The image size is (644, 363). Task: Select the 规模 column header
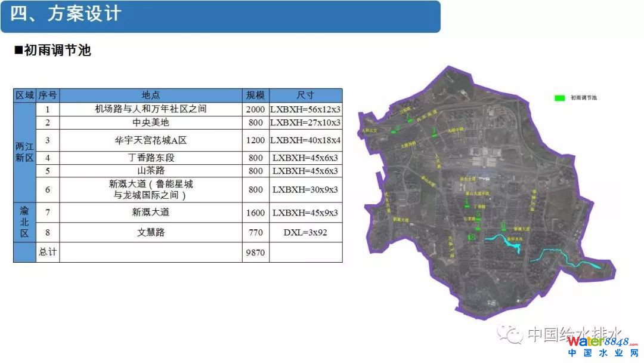[x=255, y=96]
